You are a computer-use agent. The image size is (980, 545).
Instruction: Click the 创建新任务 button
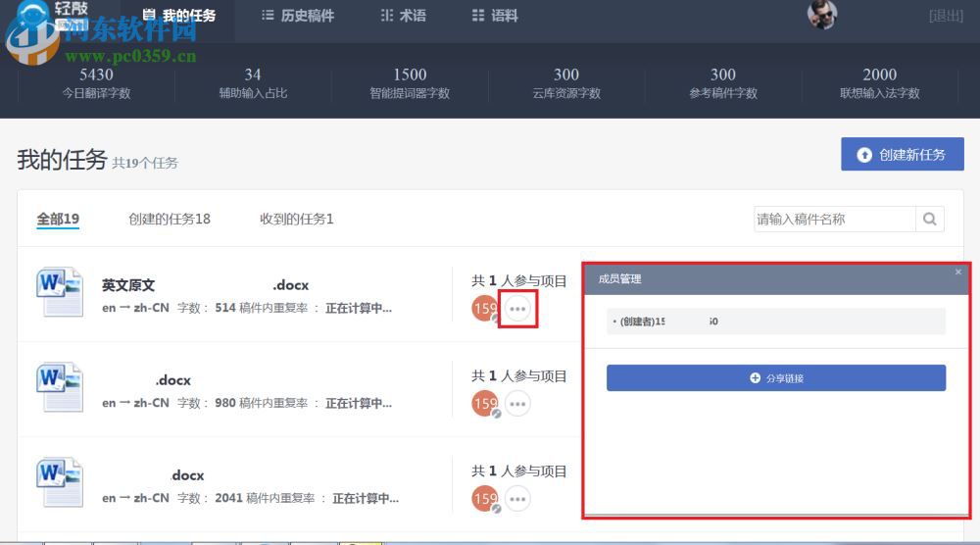point(903,154)
